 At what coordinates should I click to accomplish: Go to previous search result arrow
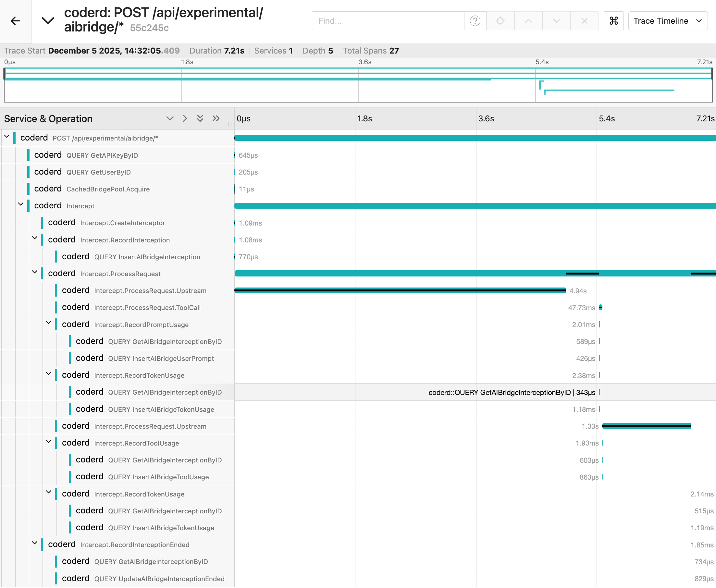click(528, 21)
